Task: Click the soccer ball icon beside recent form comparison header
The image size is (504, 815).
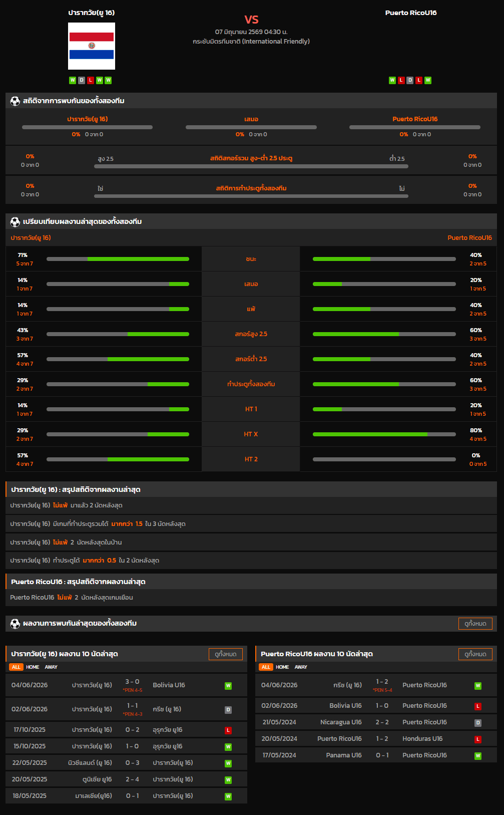Action: (x=15, y=222)
